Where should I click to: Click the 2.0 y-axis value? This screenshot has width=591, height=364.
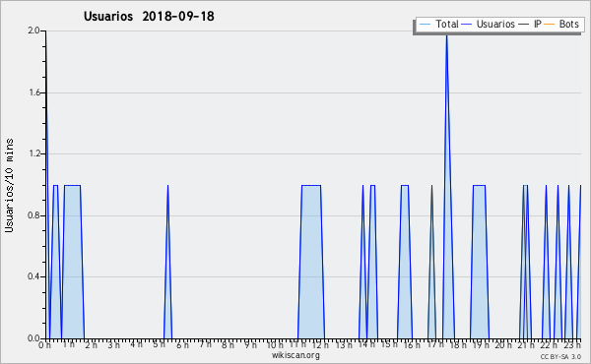33,30
